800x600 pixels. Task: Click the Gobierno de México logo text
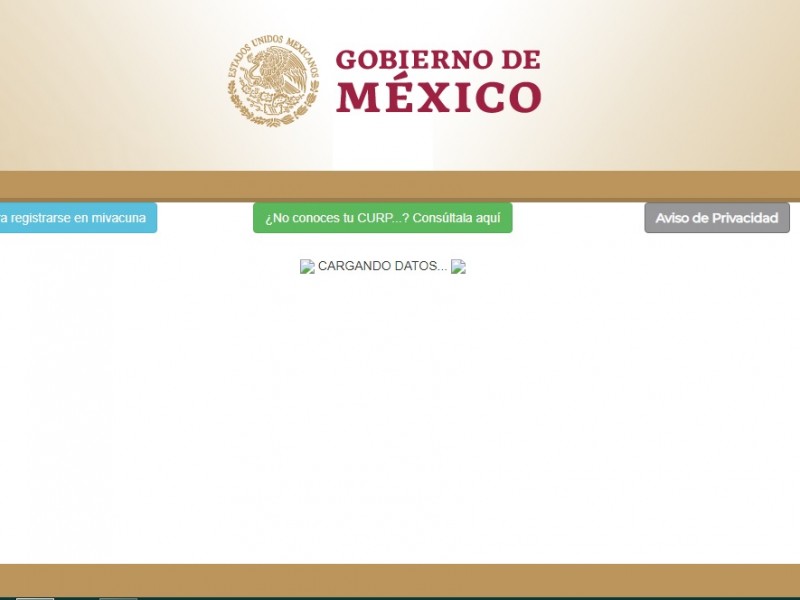(438, 81)
